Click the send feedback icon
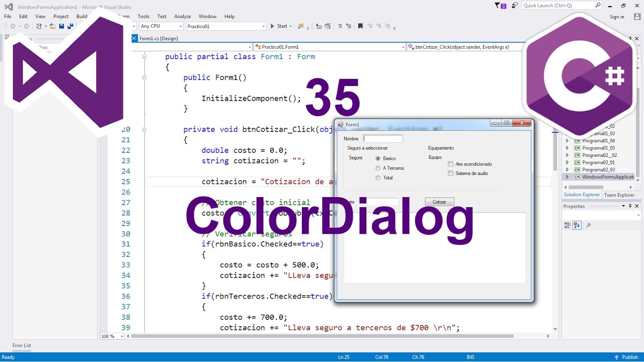This screenshot has width=644, height=362. click(514, 6)
